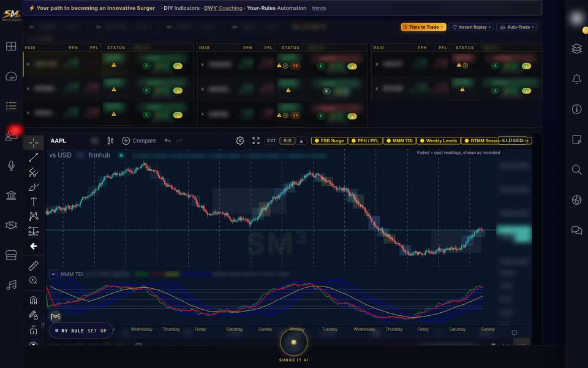Image resolution: width=588 pixels, height=368 pixels.
Task: Collapse the drawing toolbar side handle
Action: tap(43, 324)
